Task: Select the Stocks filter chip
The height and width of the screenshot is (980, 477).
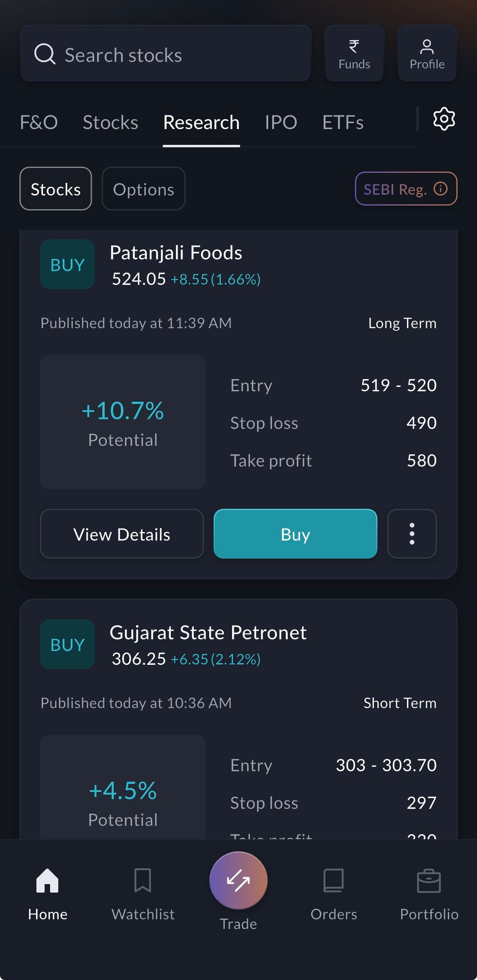Action: [x=56, y=189]
